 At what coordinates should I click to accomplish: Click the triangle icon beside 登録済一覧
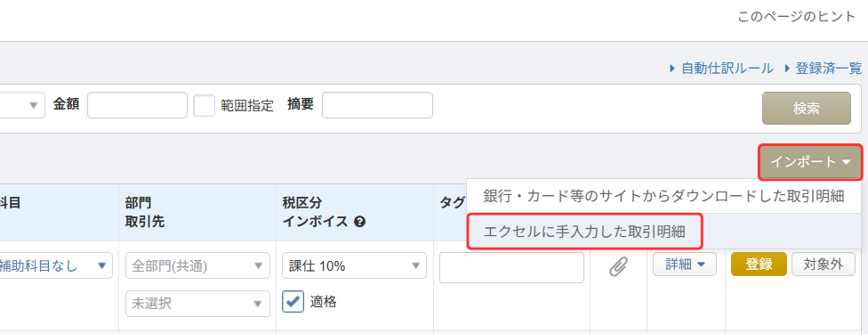tap(786, 69)
